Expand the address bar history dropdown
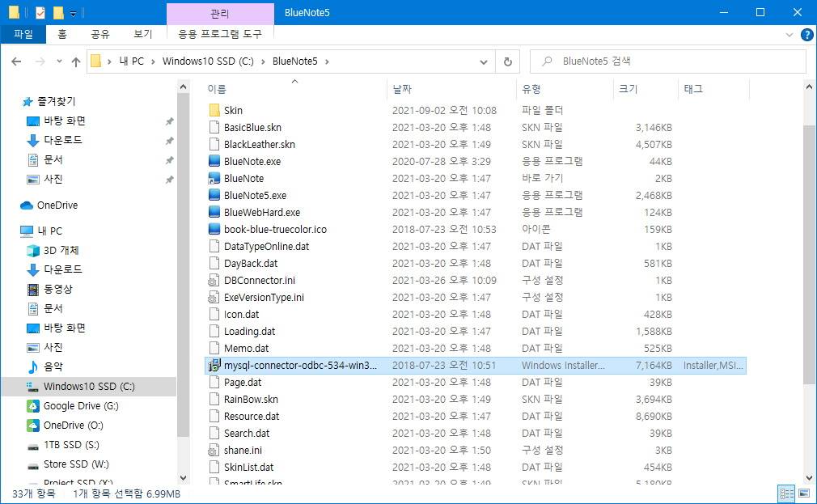 tap(484, 62)
